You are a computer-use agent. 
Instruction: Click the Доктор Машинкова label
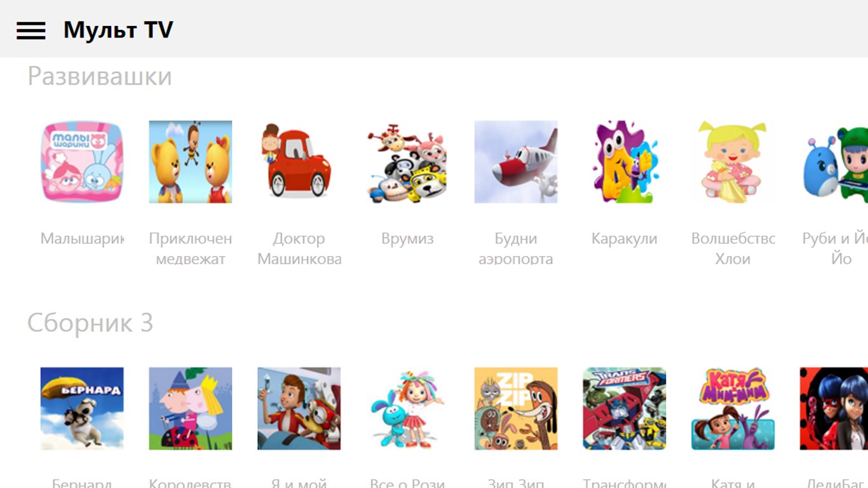(299, 248)
